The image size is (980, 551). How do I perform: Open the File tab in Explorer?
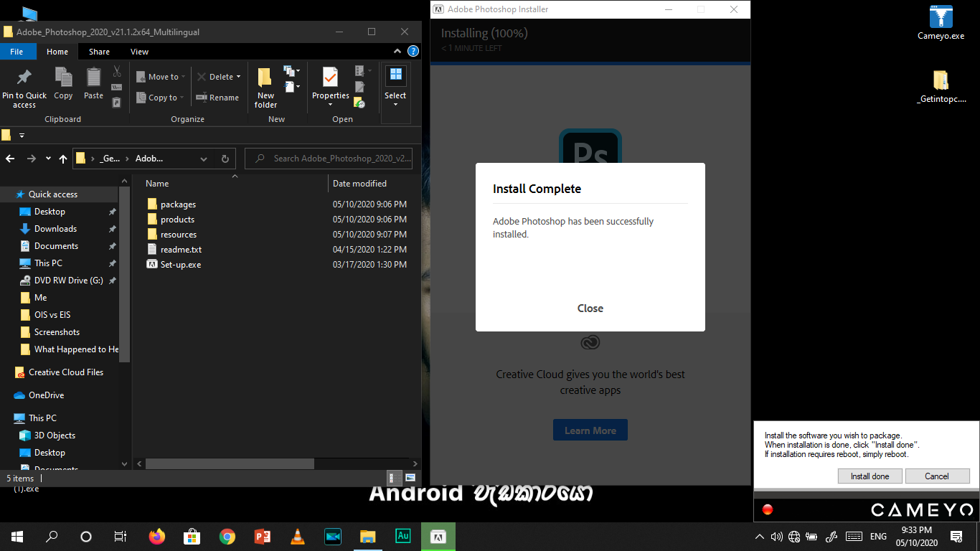(17, 52)
